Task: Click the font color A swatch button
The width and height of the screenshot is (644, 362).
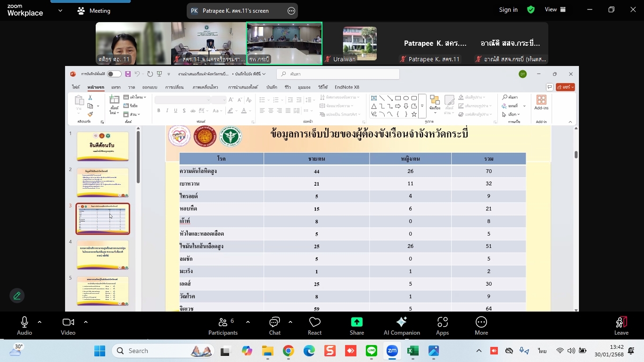Action: [244, 111]
